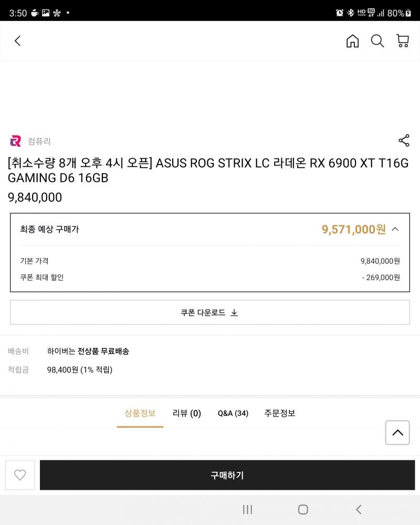Image resolution: width=420 pixels, height=525 pixels.
Task: Switch to the 상품정보 tab
Action: coord(140,414)
